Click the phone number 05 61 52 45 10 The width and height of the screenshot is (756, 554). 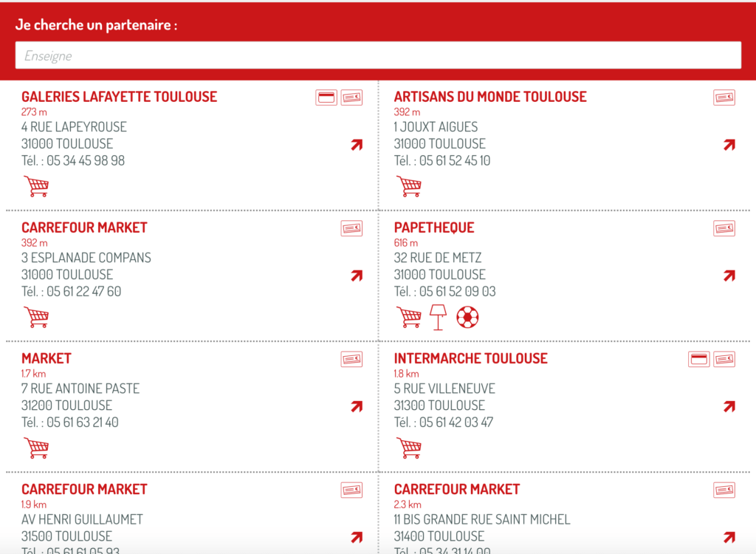455,161
